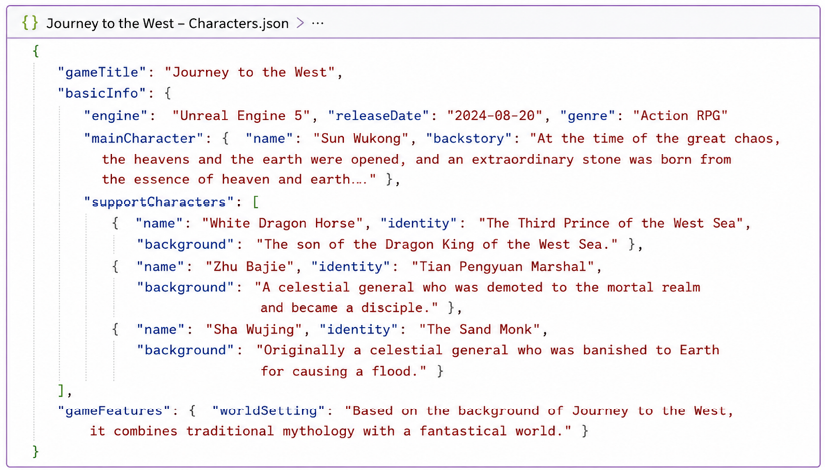Select the value "Zhu Bajie"

pos(249,266)
